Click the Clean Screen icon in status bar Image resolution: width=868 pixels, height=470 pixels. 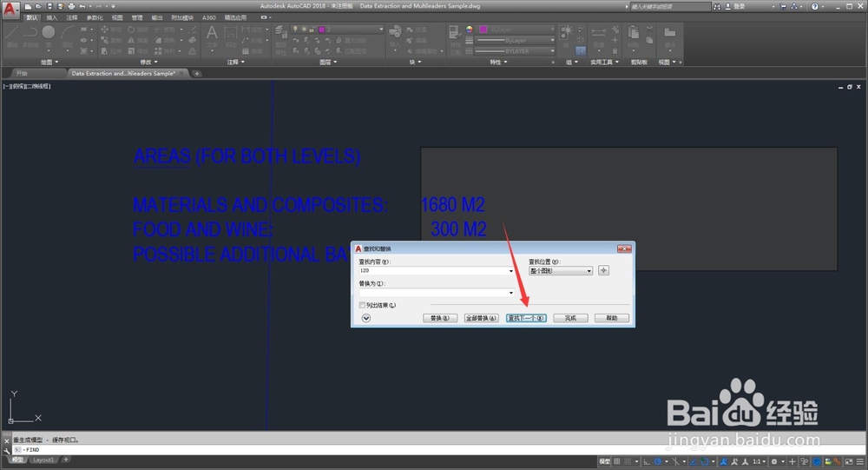pos(849,461)
